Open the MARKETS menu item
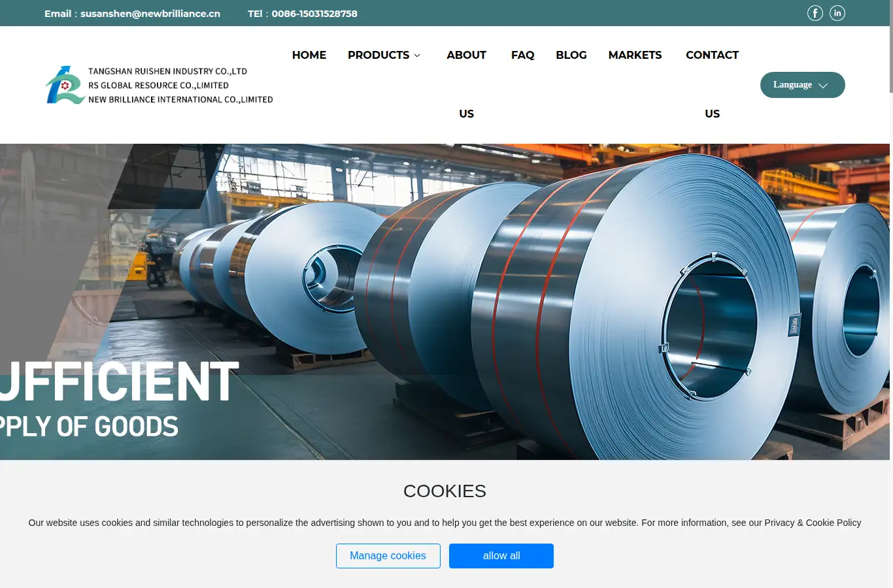The height and width of the screenshot is (588, 893). click(x=635, y=55)
